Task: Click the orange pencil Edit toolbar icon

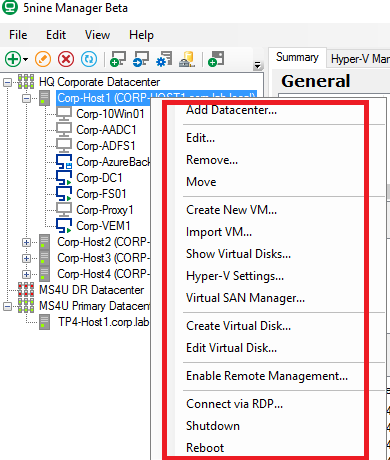Action: coord(43,59)
